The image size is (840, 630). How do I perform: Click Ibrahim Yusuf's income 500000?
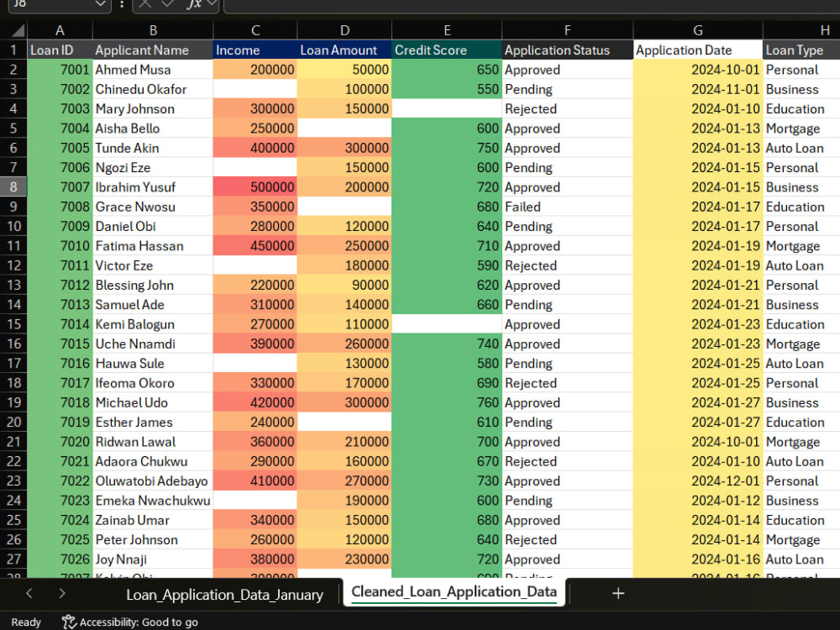(x=255, y=187)
